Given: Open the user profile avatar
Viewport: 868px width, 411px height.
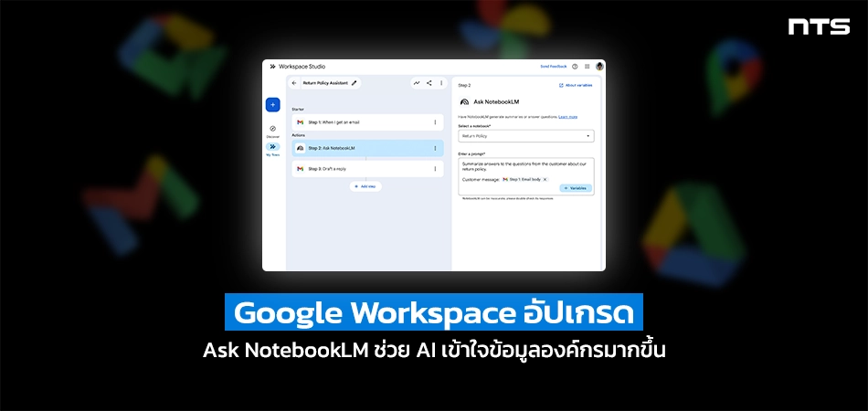Looking at the screenshot, I should coord(599,67).
